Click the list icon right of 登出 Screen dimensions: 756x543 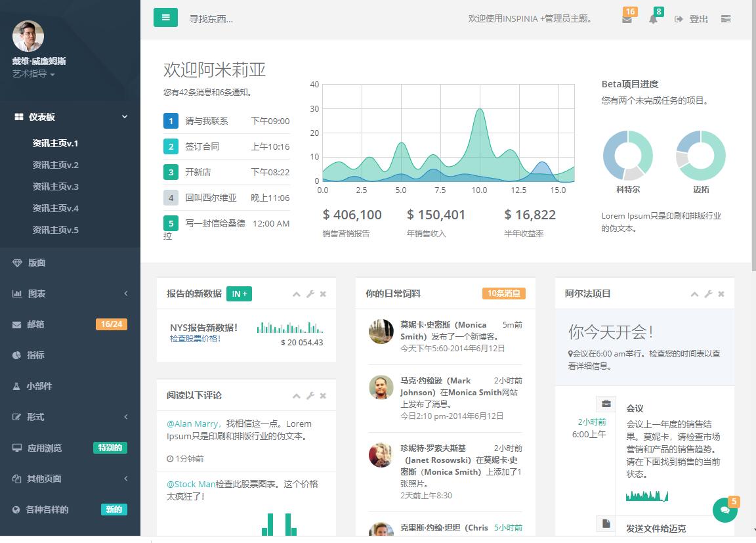pyautogui.click(x=726, y=18)
